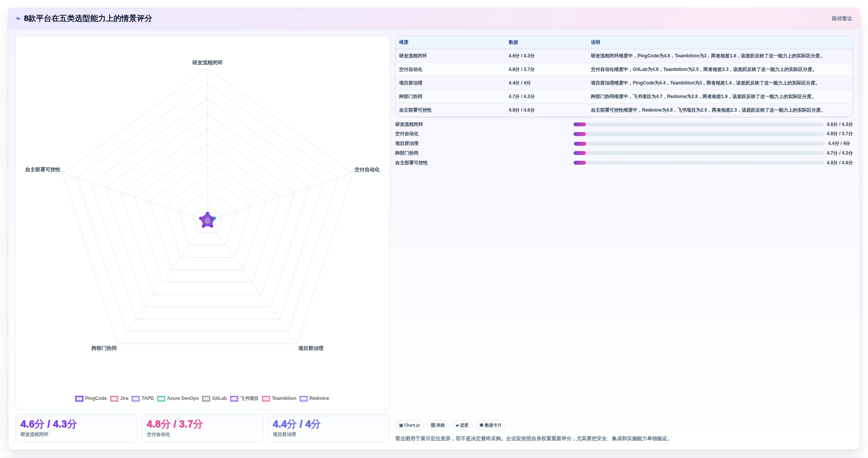Click the 自主部署可控性 radar axis label

click(x=43, y=170)
